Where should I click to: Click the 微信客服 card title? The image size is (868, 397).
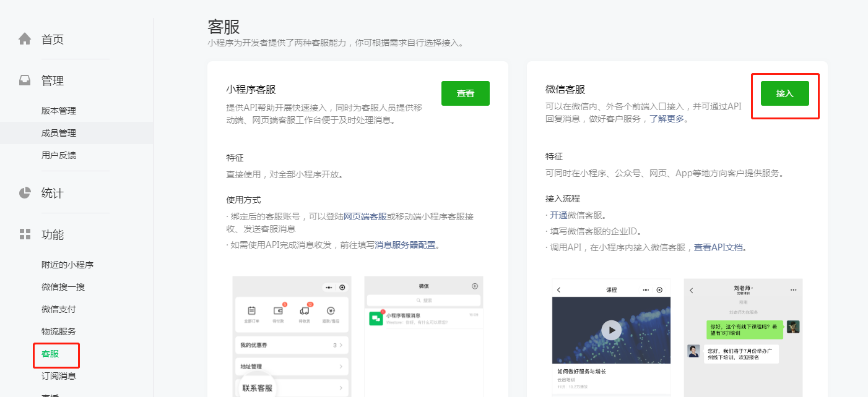click(x=565, y=90)
